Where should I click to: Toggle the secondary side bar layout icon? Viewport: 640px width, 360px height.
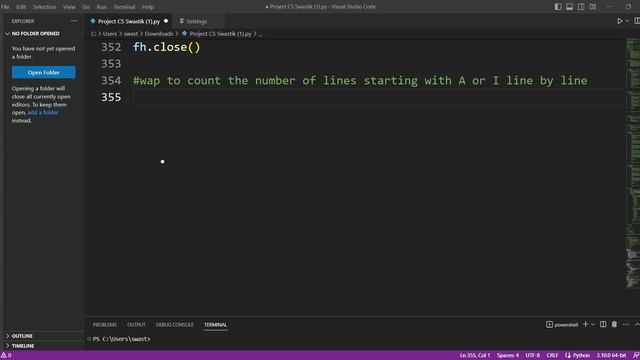pos(581,7)
